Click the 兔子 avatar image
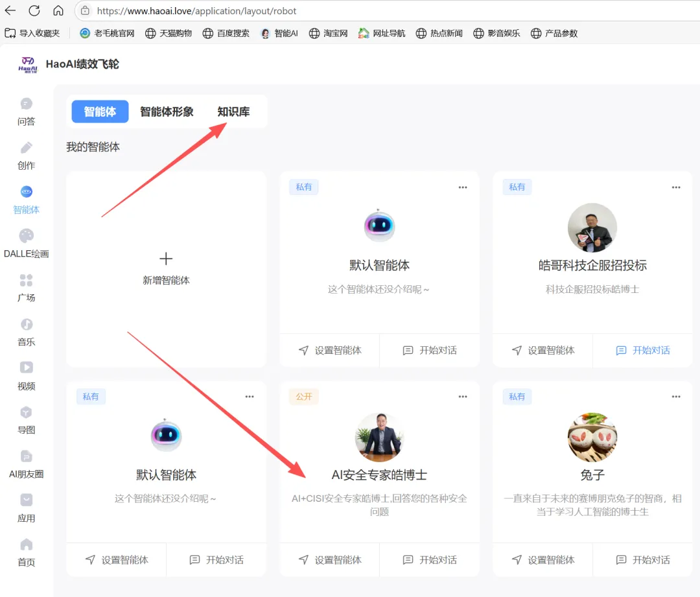700x597 pixels. tap(592, 437)
